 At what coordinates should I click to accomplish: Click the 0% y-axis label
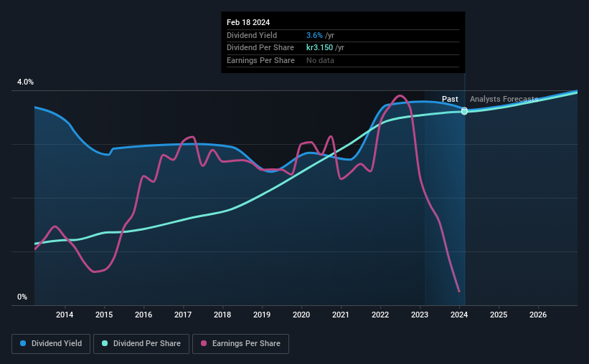(22, 297)
